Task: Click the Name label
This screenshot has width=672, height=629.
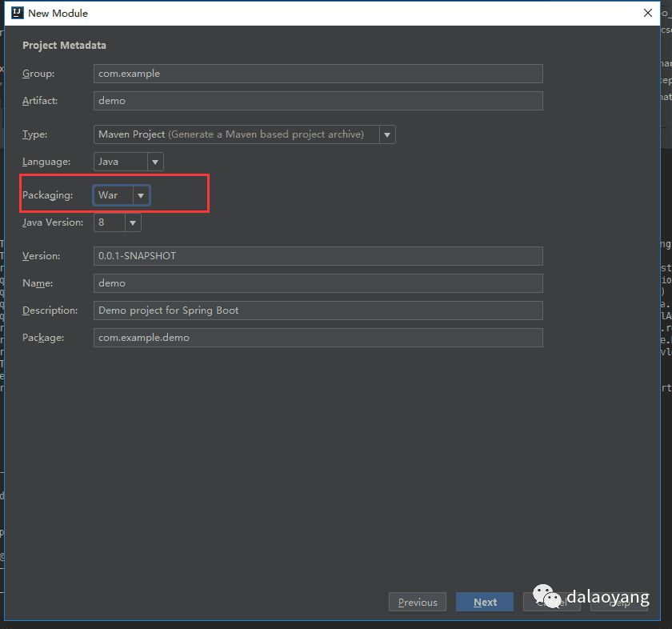Action: tap(38, 283)
